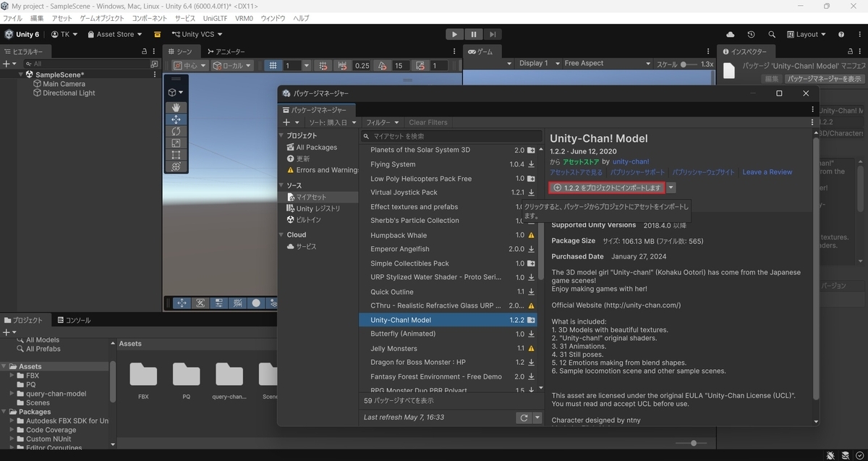Image resolution: width=868 pixels, height=461 pixels.
Task: Lock the Hierarchy panel
Action: (144, 52)
